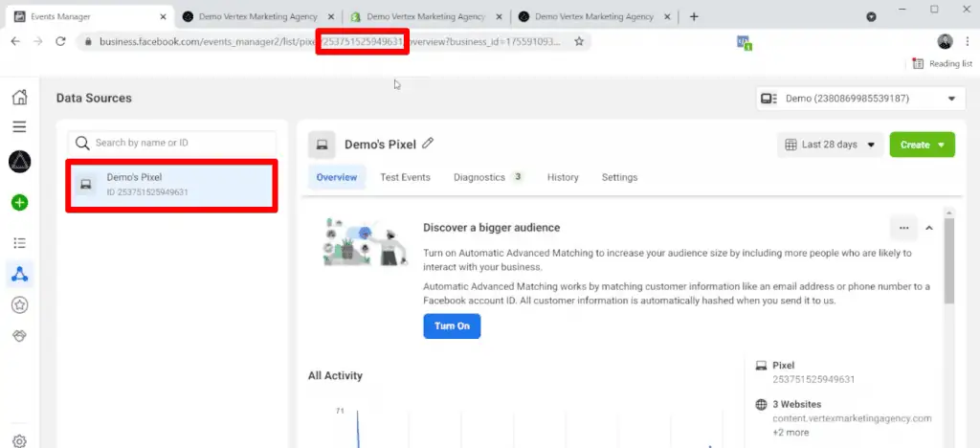The width and height of the screenshot is (980, 448).
Task: Click the browser extension icon with green badge
Action: pyautogui.click(x=744, y=42)
